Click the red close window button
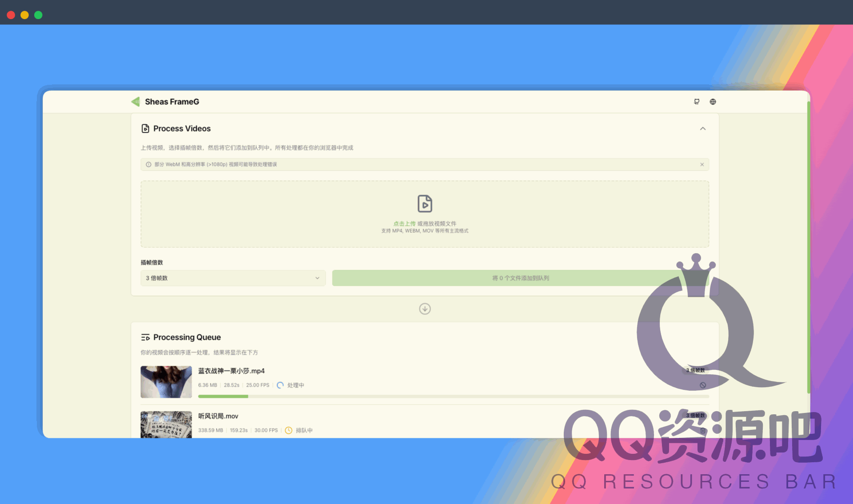The width and height of the screenshot is (853, 504). [11, 15]
